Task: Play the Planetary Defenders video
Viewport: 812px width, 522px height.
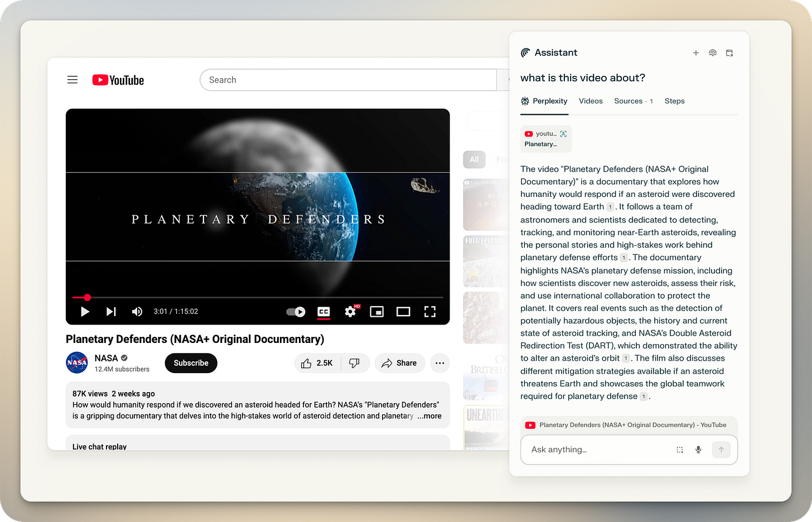Action: [x=85, y=311]
